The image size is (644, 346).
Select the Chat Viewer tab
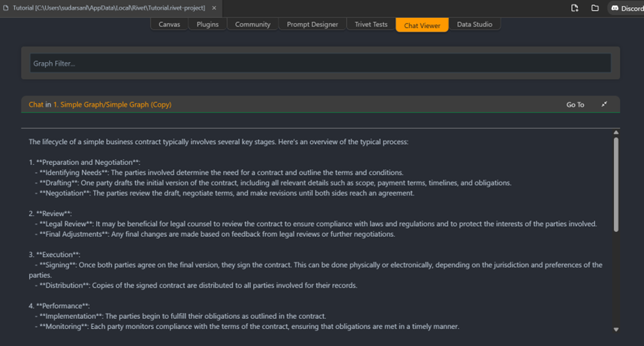point(422,25)
